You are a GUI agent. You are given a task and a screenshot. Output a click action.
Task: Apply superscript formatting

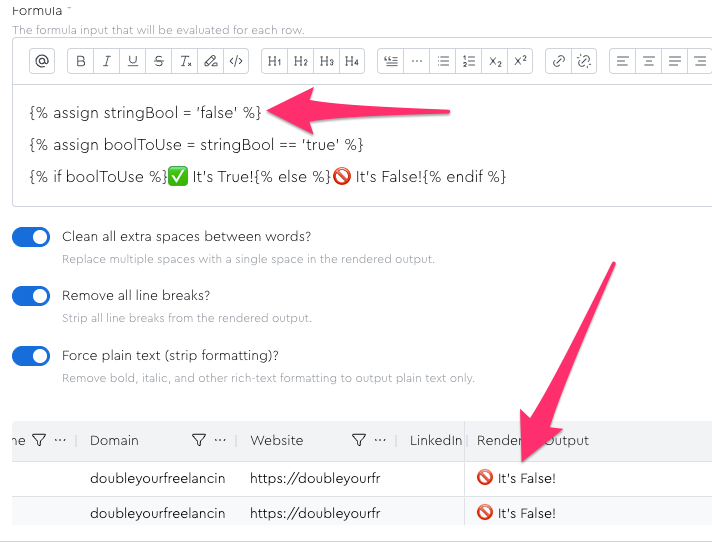(520, 61)
